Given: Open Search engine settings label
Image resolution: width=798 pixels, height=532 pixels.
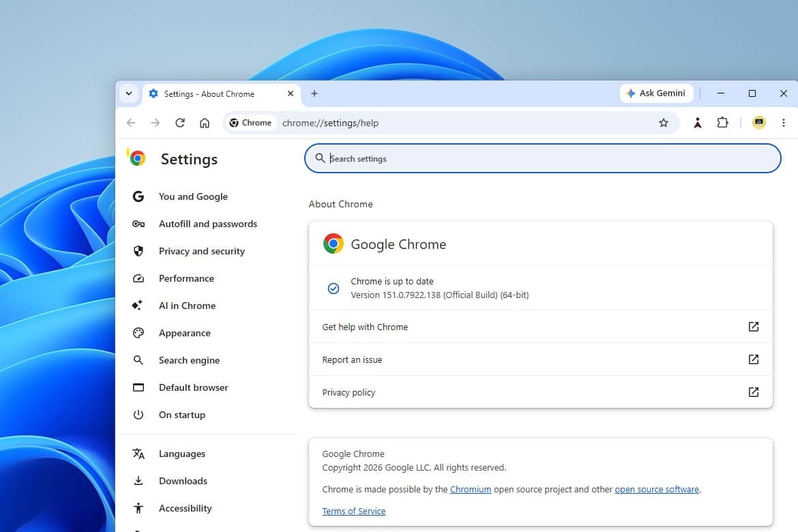Looking at the screenshot, I should click(x=190, y=360).
